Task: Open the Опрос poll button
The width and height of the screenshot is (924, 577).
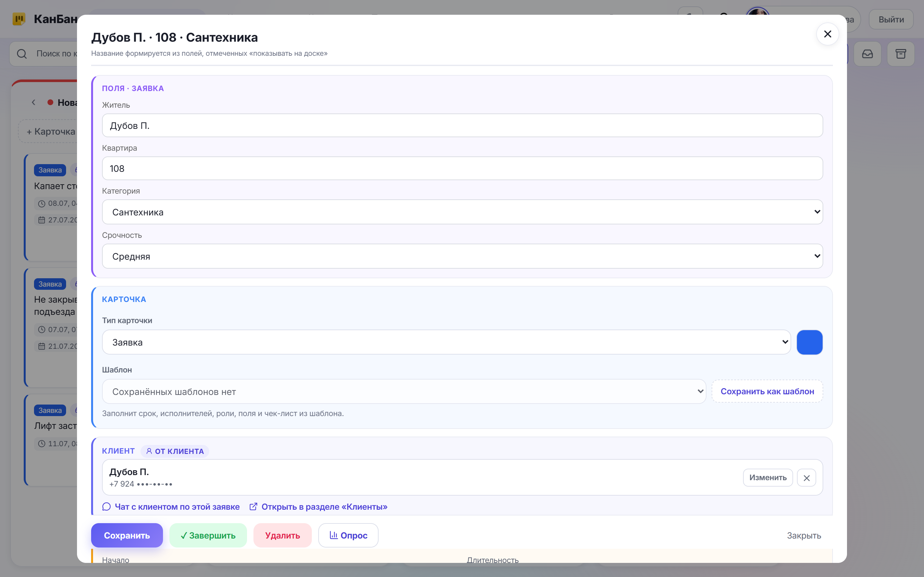Action: click(348, 535)
